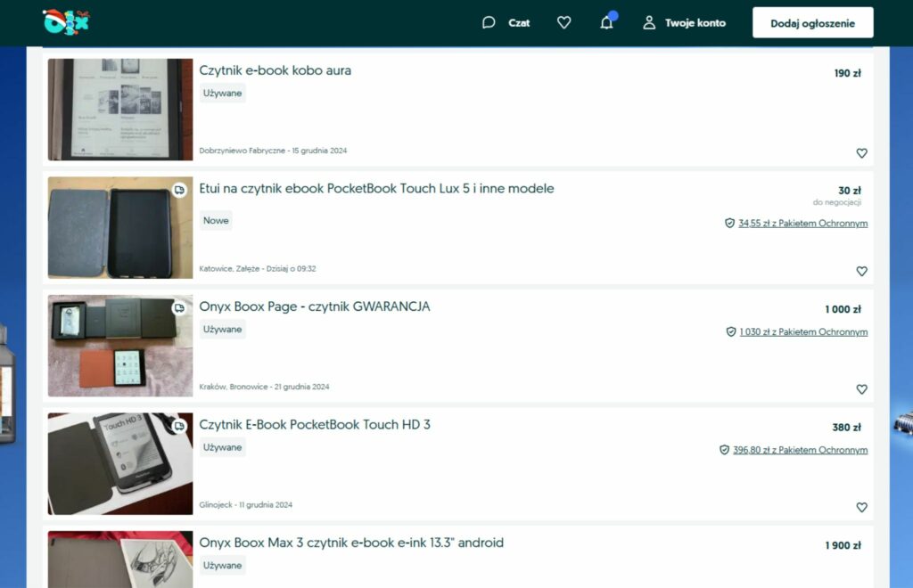Open 1 030 zł z Pakietem Ochronnym link
Image resolution: width=913 pixels, height=588 pixels.
[803, 332]
